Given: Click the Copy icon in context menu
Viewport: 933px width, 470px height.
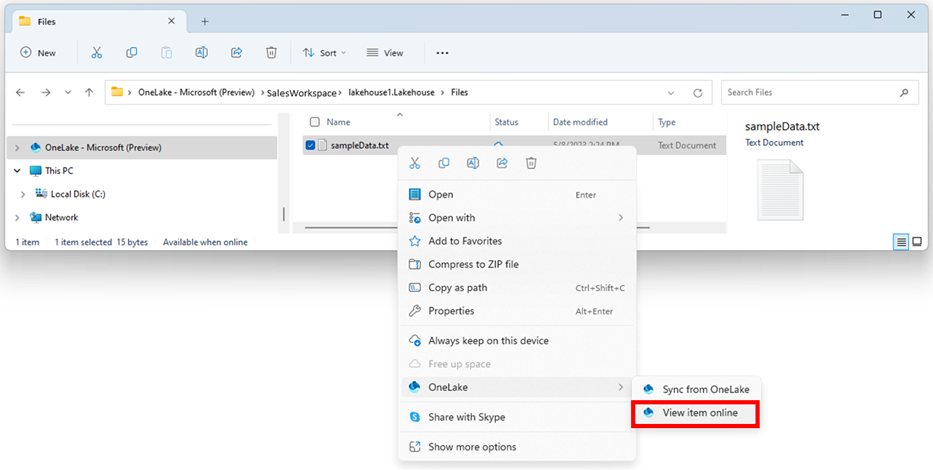Looking at the screenshot, I should point(444,163).
